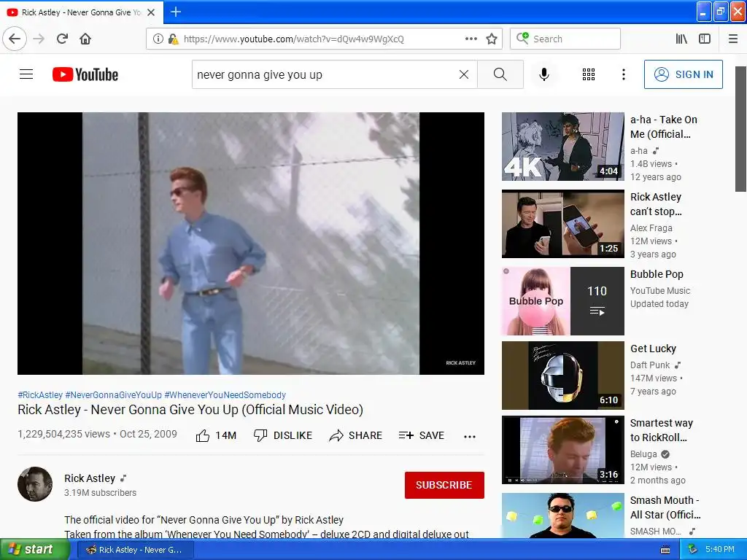Click the page vertical scrollbar thumb
The height and width of the screenshot is (560, 747).
740,128
